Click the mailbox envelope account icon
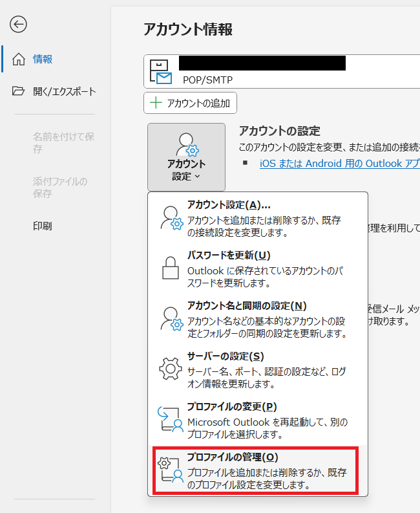The image size is (420, 513). click(x=160, y=72)
